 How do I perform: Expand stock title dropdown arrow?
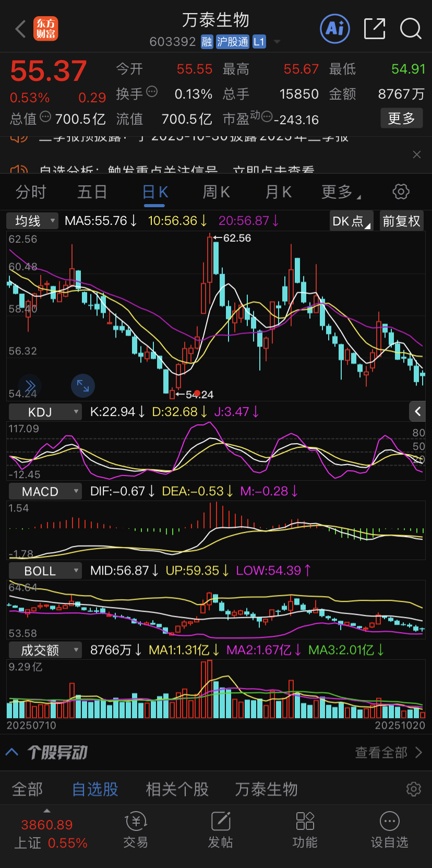pyautogui.click(x=277, y=42)
